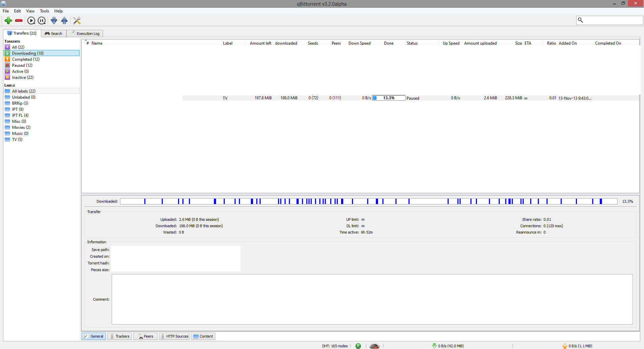Image resolution: width=644 pixels, height=349 pixels.
Task: Open the File menu
Action: 6,11
